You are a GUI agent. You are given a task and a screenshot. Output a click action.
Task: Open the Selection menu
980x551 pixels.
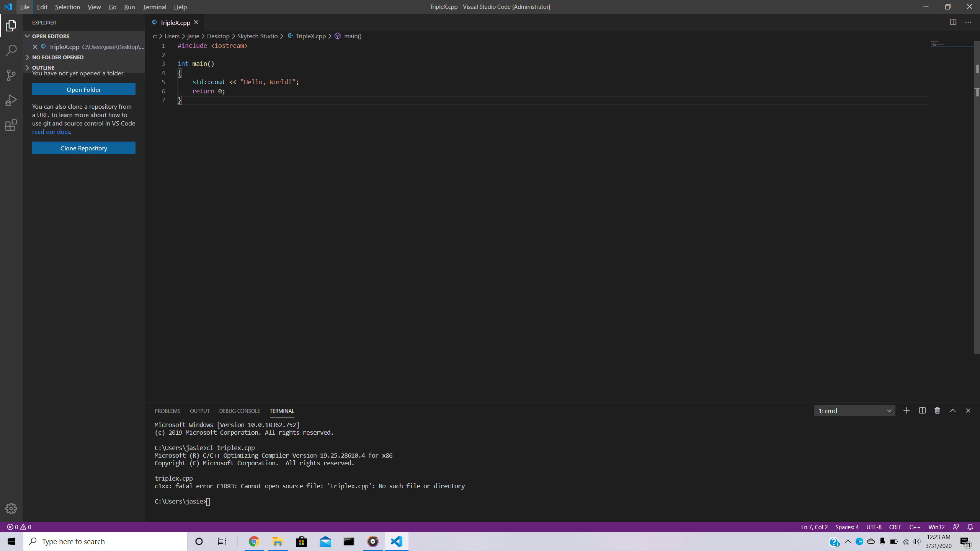click(67, 7)
